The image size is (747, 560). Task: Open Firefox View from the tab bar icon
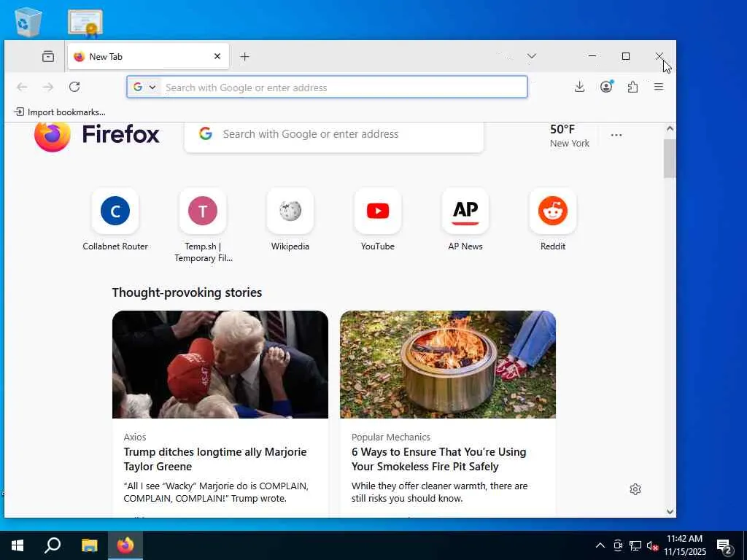click(x=48, y=57)
